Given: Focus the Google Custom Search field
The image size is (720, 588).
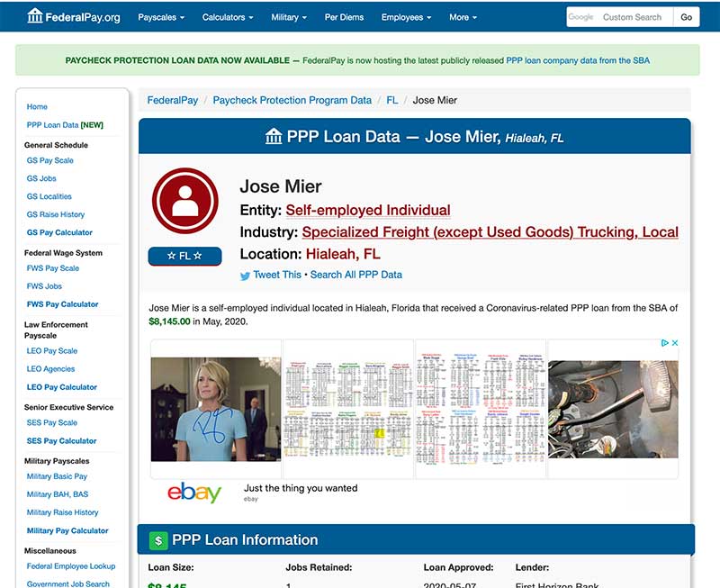Looking at the screenshot, I should tap(620, 17).
